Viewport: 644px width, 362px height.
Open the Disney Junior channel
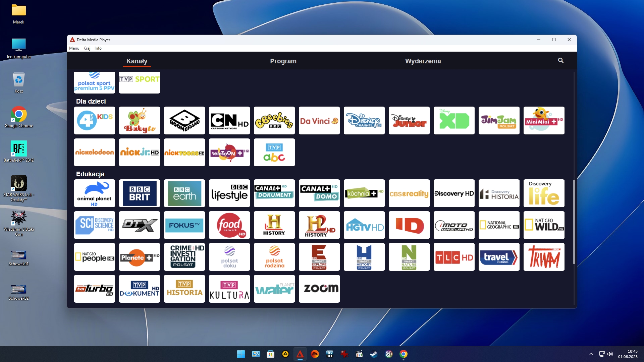409,121
